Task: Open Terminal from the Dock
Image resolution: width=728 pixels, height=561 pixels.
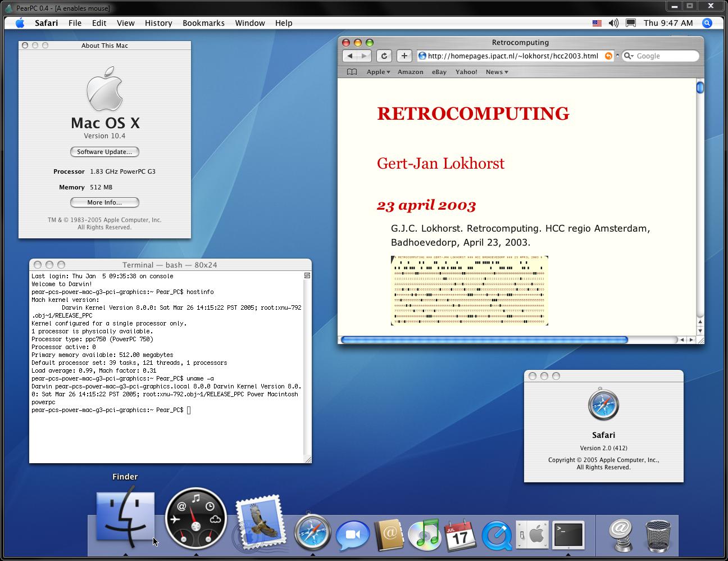Action: coord(568,535)
